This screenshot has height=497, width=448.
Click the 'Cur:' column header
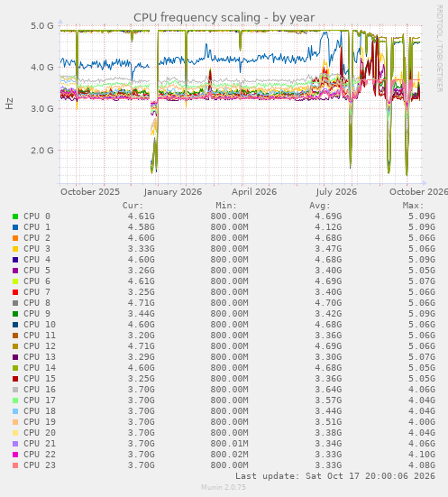133,206
